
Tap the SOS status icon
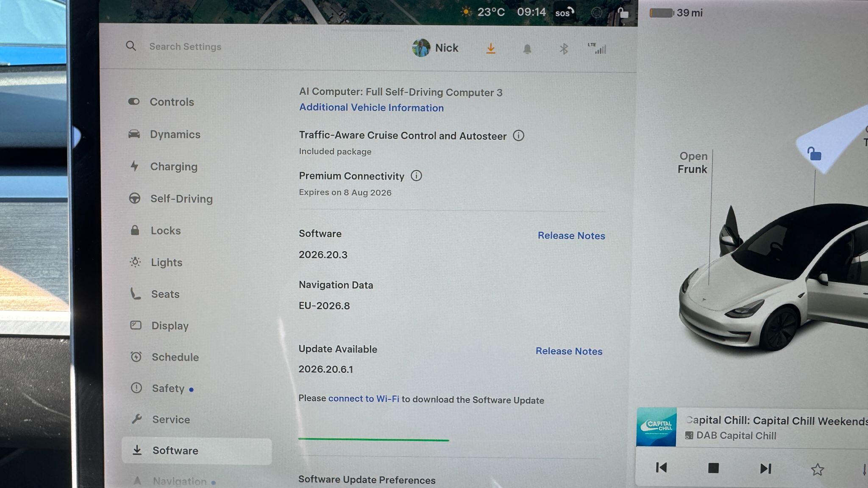click(565, 12)
